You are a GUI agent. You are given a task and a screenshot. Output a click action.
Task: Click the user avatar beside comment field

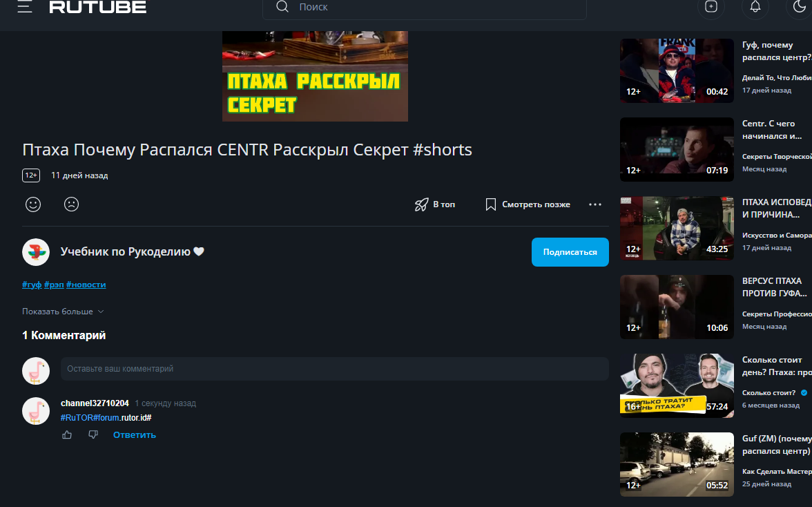pos(36,371)
